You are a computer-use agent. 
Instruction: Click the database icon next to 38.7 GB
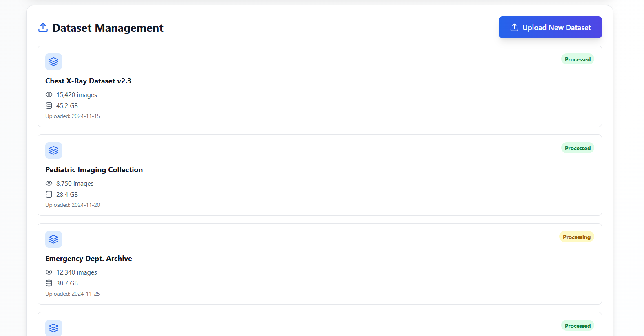[49, 283]
